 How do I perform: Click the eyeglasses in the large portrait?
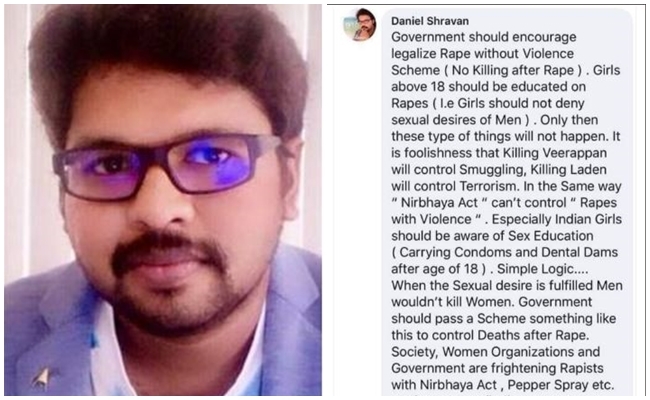pyautogui.click(x=168, y=165)
